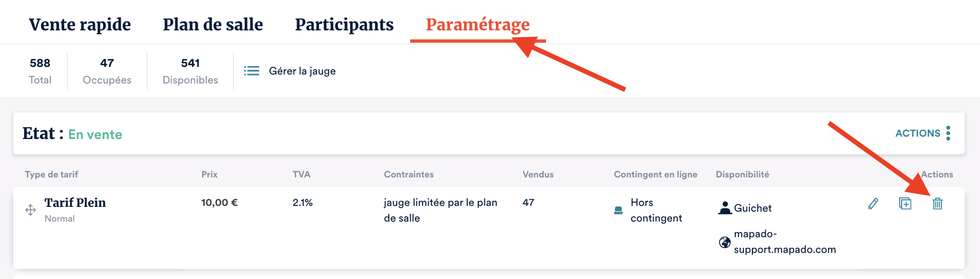This screenshot has height=279, width=980.
Task: Select the Paramétrage tab
Action: click(x=478, y=25)
